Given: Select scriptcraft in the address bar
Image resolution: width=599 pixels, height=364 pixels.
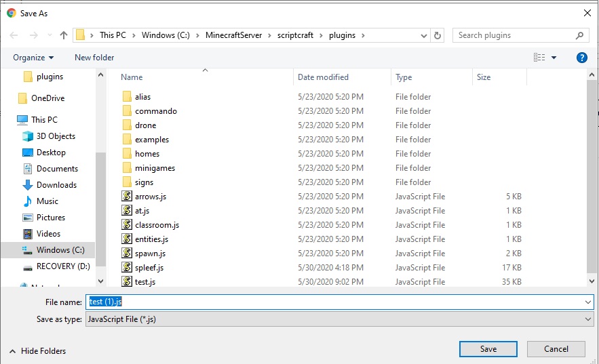Looking at the screenshot, I should point(295,35).
